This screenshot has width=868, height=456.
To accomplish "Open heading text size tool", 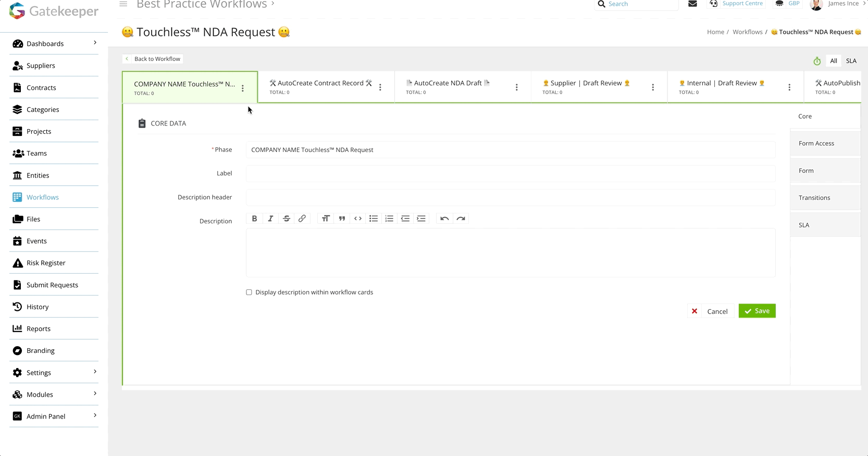I will 326,219.
